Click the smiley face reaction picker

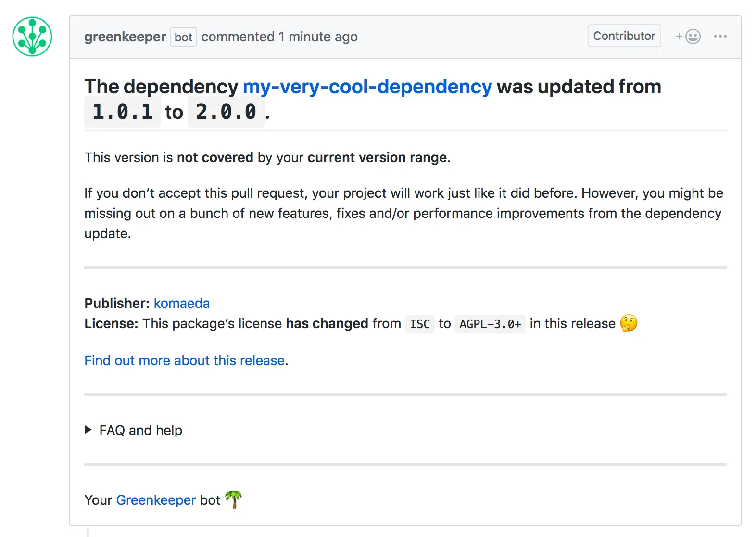693,36
